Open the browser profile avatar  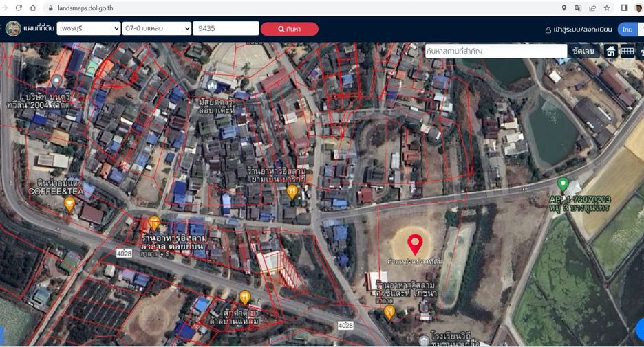point(638,8)
